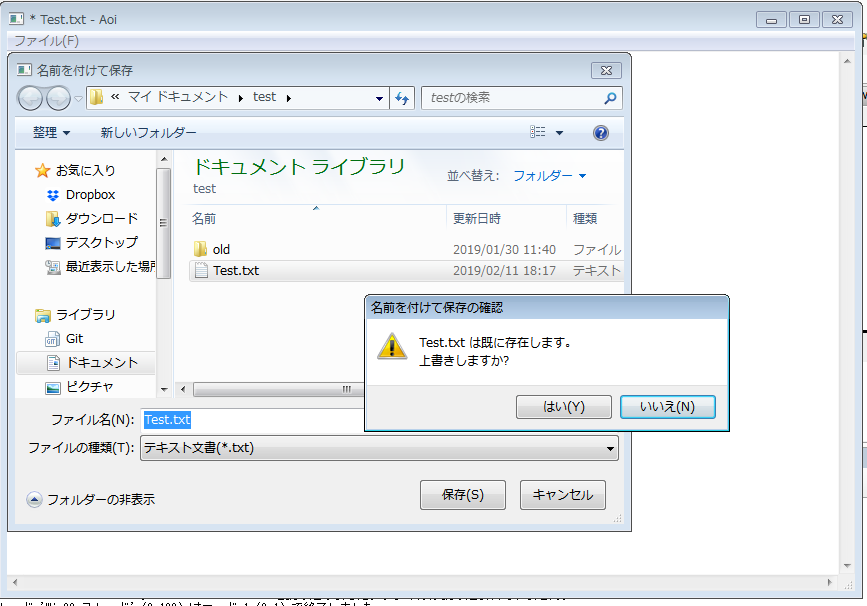Click the change view icon
The image size is (867, 606).
coord(537,132)
